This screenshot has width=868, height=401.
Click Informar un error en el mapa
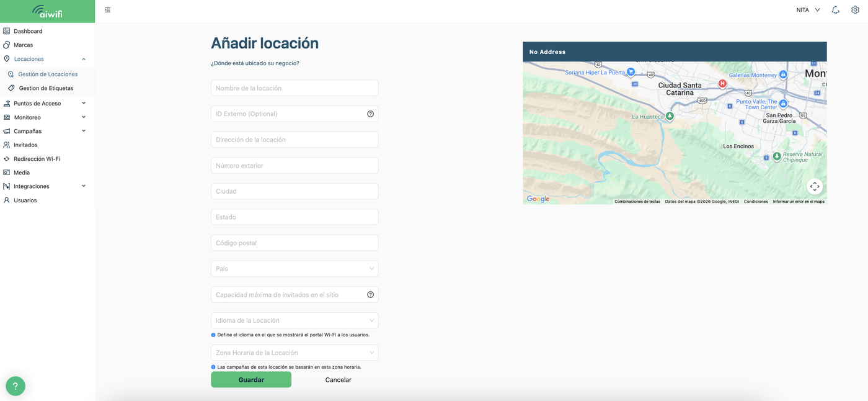tap(799, 201)
